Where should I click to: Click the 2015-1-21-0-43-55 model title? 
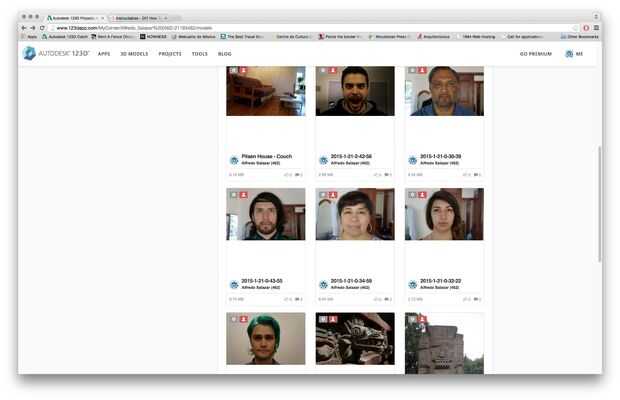[x=262, y=281]
